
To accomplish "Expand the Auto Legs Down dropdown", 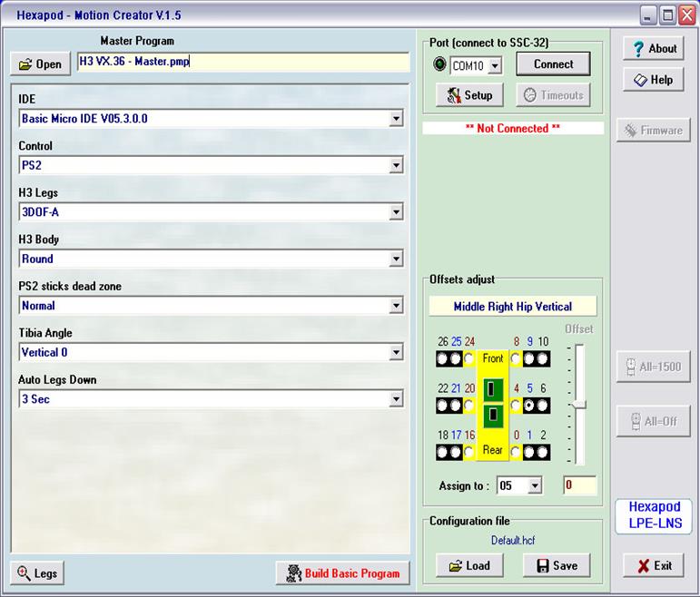I will (x=396, y=399).
